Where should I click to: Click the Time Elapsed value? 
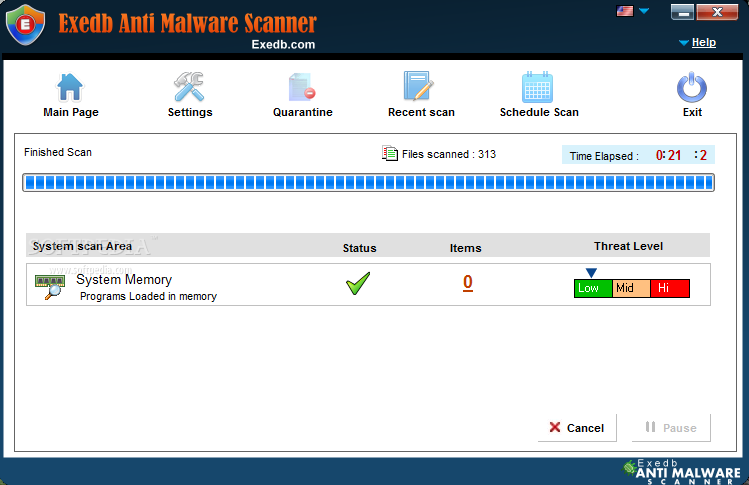pos(681,155)
